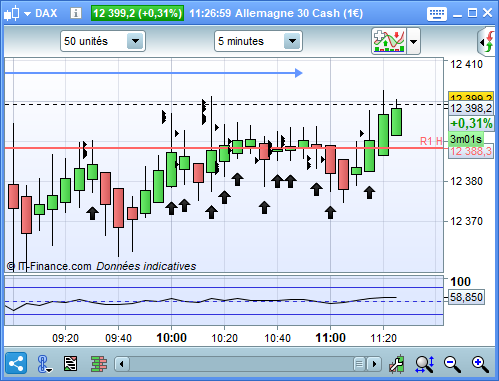The image size is (499, 381).
Task: Click the add indicator icon
Action: click(389, 41)
